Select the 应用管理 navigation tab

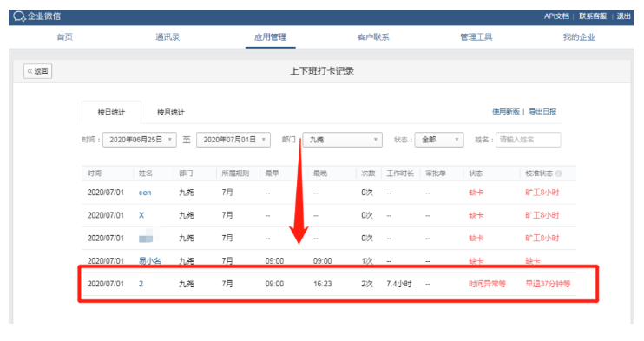pos(270,37)
